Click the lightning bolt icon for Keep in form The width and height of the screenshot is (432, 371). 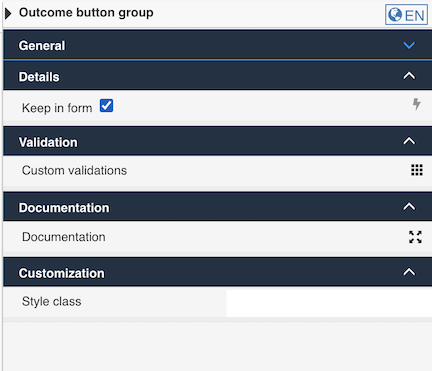point(416,104)
